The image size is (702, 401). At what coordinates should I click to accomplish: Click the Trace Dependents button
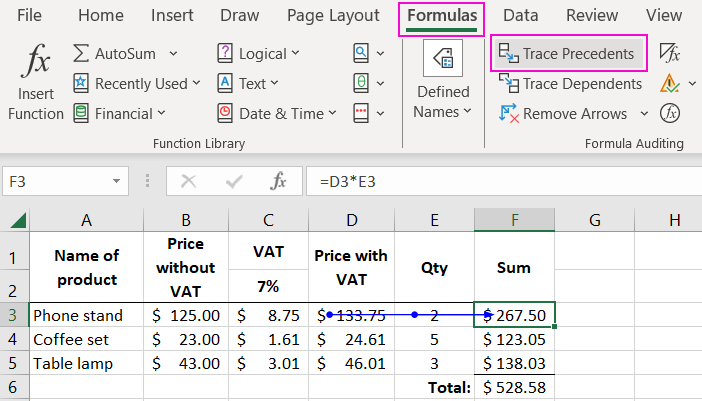tap(571, 84)
